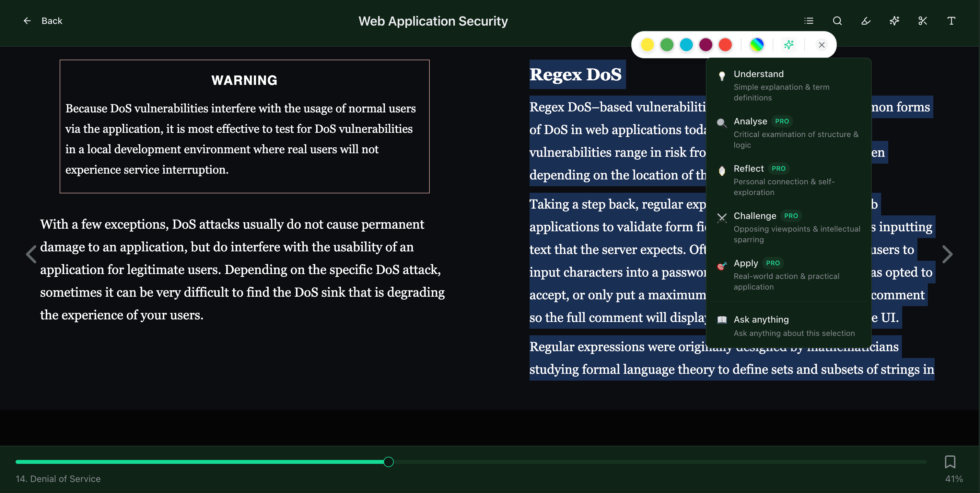Choose Reflect from the AI menu
The width and height of the screenshot is (980, 493).
click(788, 180)
